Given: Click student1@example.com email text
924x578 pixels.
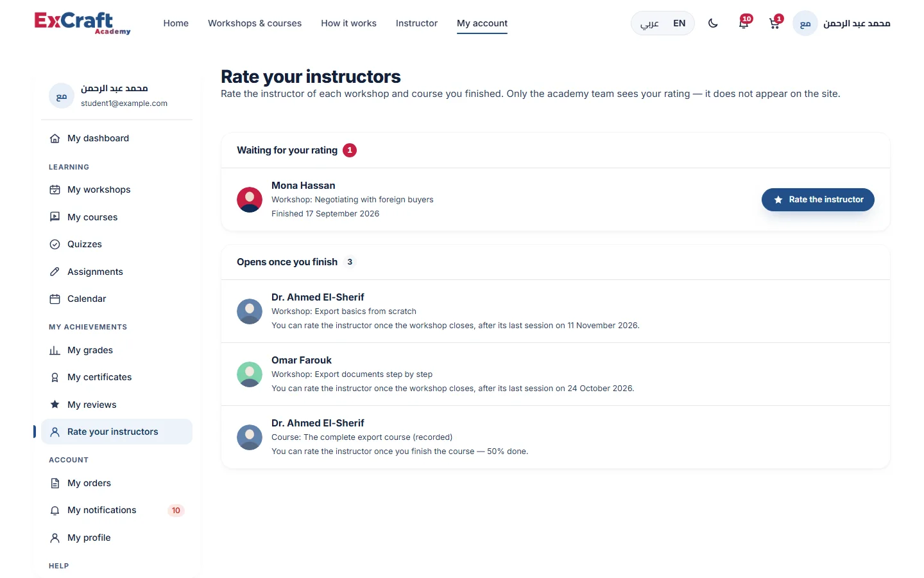Looking at the screenshot, I should (x=124, y=103).
